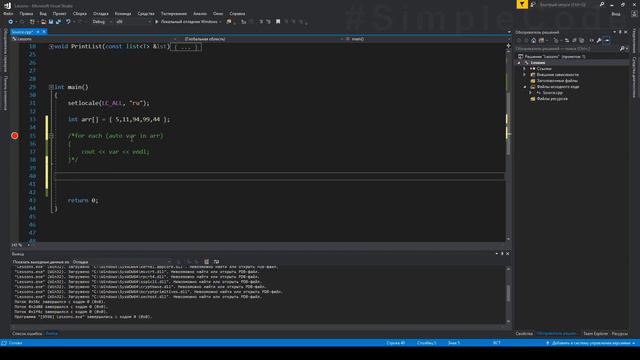This screenshot has width=640, height=360.
Task: Open the Проект menu
Action: coord(59,13)
